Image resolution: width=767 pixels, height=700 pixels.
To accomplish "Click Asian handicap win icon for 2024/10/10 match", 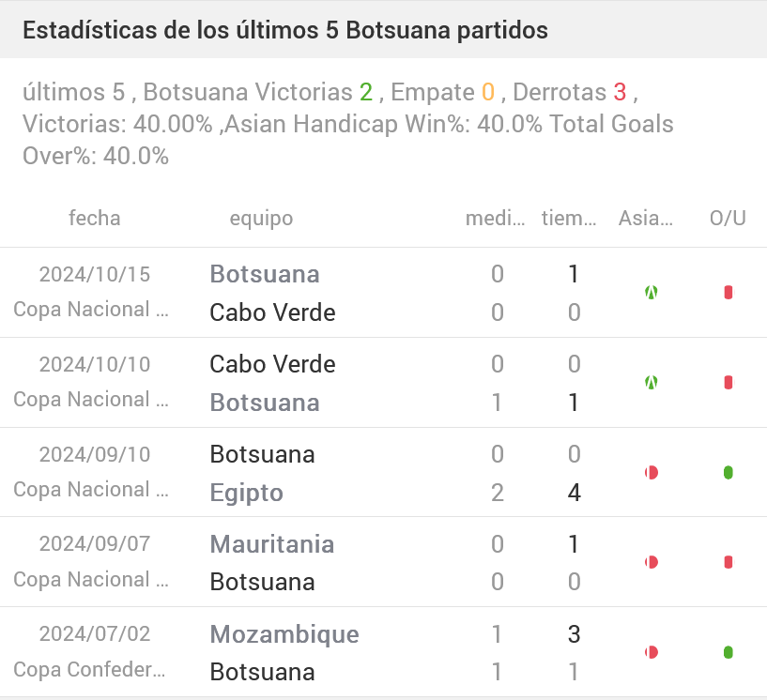I will point(651,383).
